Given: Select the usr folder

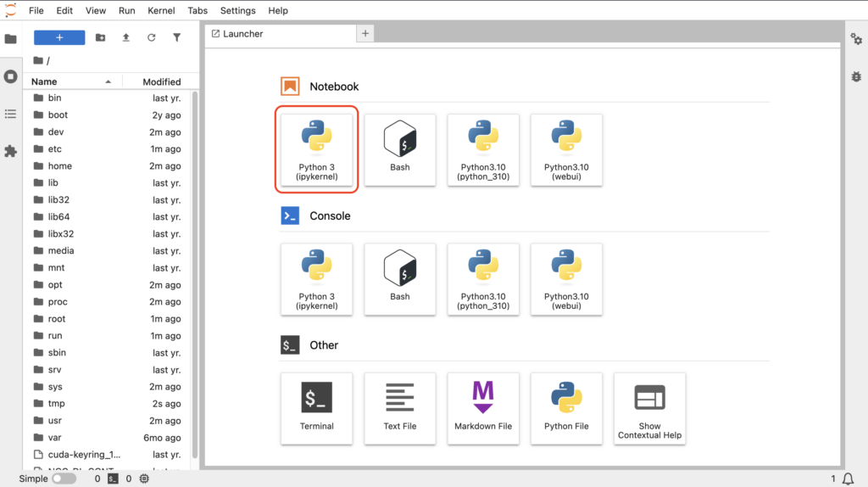Looking at the screenshot, I should 108,421.
